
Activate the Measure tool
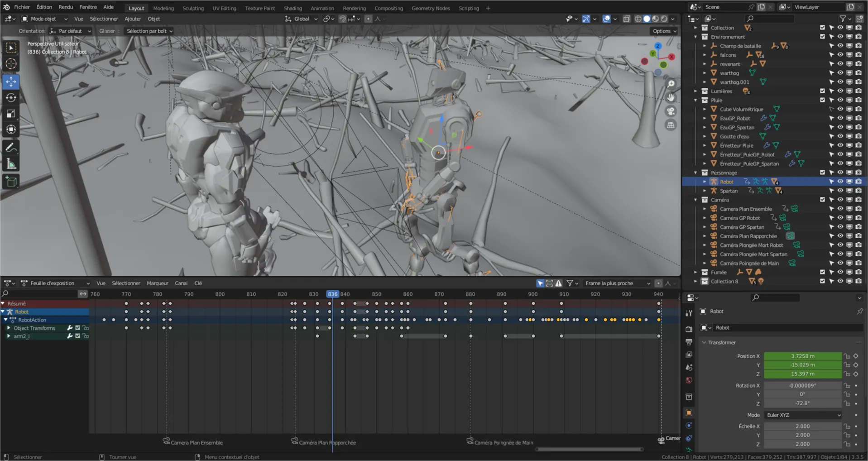click(11, 163)
